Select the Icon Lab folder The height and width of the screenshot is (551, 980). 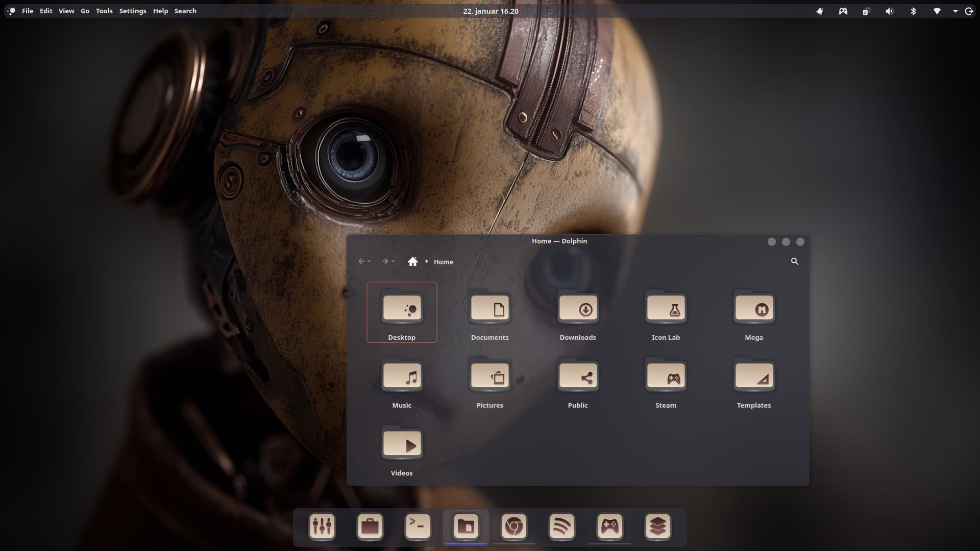tap(666, 309)
